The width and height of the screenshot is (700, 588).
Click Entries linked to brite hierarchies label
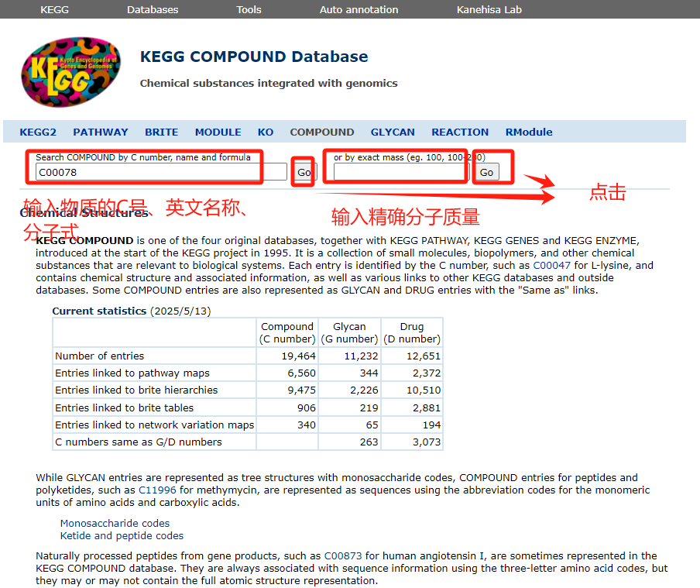136,390
